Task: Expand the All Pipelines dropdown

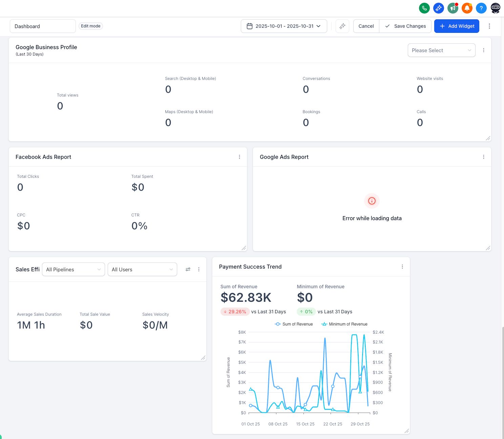Action: coord(73,269)
